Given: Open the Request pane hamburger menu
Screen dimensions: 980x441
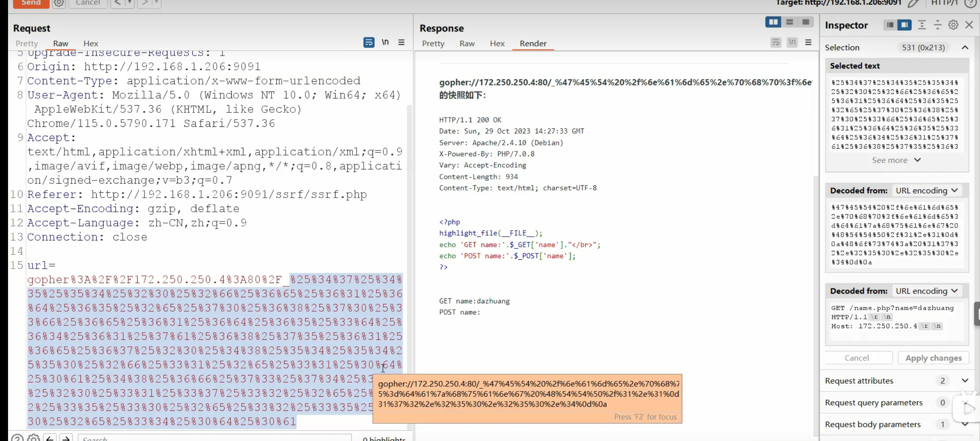Looking at the screenshot, I should (401, 42).
